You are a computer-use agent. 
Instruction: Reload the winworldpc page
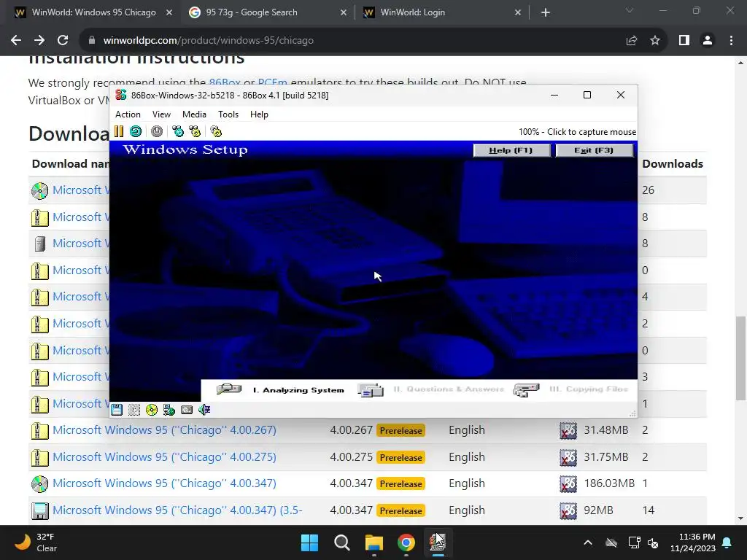pyautogui.click(x=63, y=41)
